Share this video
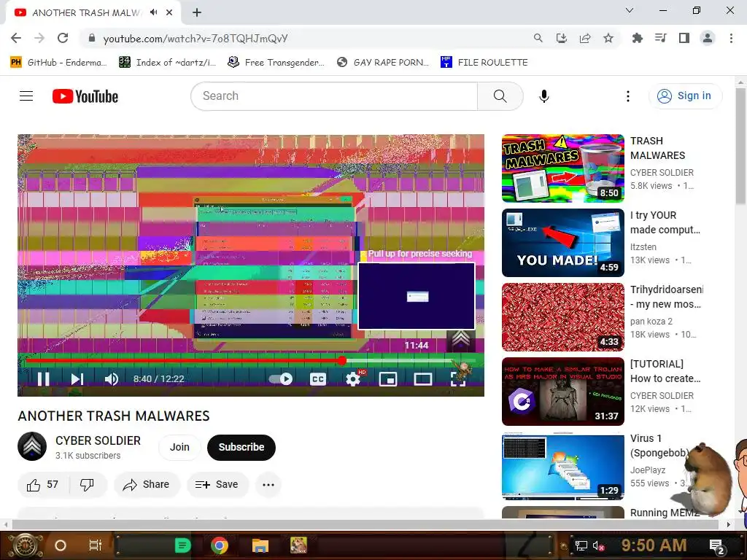 pyautogui.click(x=147, y=485)
